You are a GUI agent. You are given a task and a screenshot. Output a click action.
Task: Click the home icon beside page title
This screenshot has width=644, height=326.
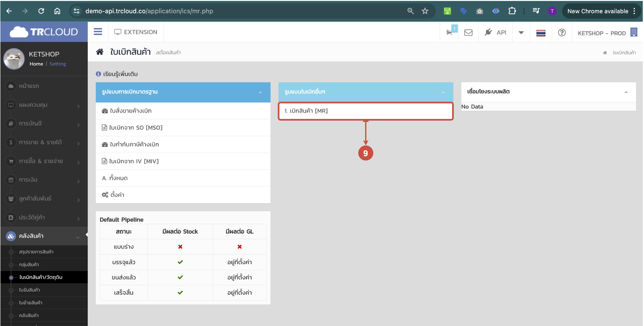[100, 52]
